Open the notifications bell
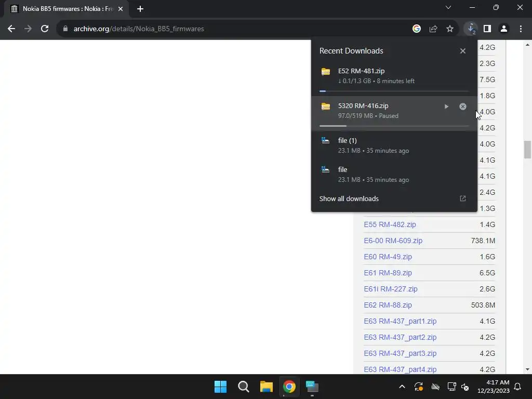The width and height of the screenshot is (532, 399). point(518,387)
